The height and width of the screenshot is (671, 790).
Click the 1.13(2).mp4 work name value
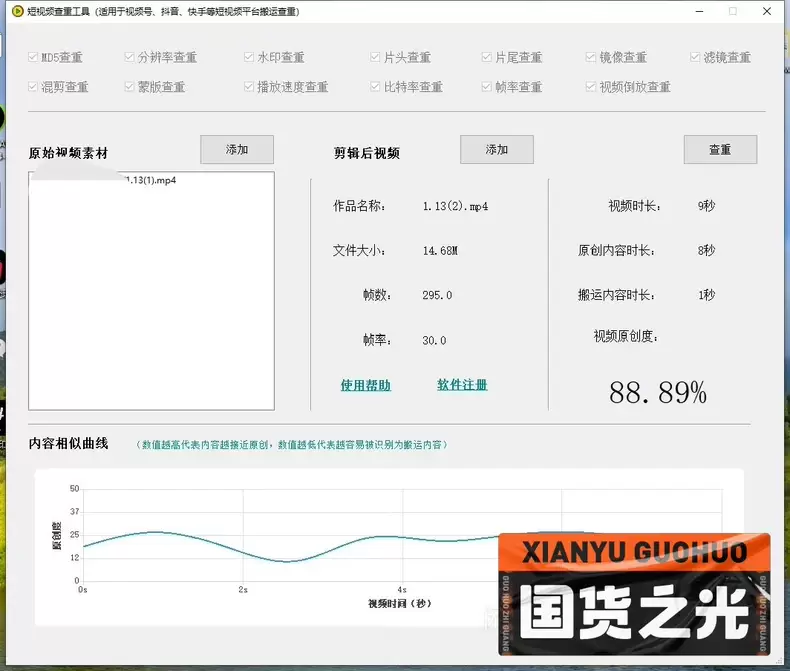[x=455, y=207]
